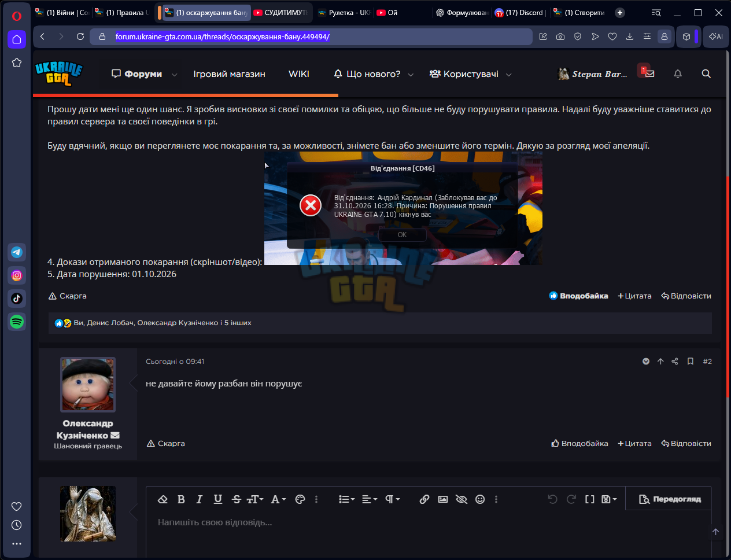
Task: Open the text alignment dropdown in the editor
Action: click(x=370, y=499)
